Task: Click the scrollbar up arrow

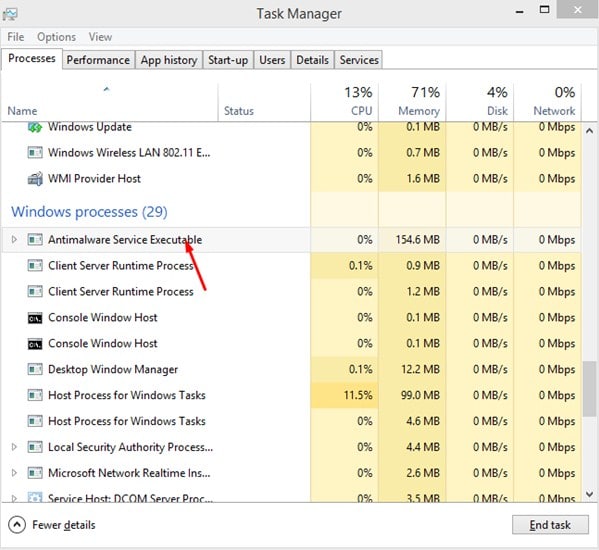Action: point(589,131)
